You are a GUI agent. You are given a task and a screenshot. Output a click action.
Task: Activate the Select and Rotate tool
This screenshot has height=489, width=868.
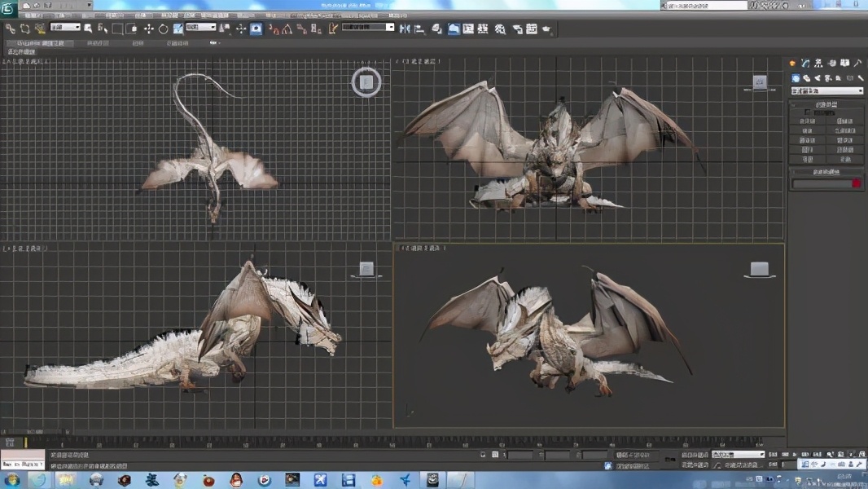164,29
